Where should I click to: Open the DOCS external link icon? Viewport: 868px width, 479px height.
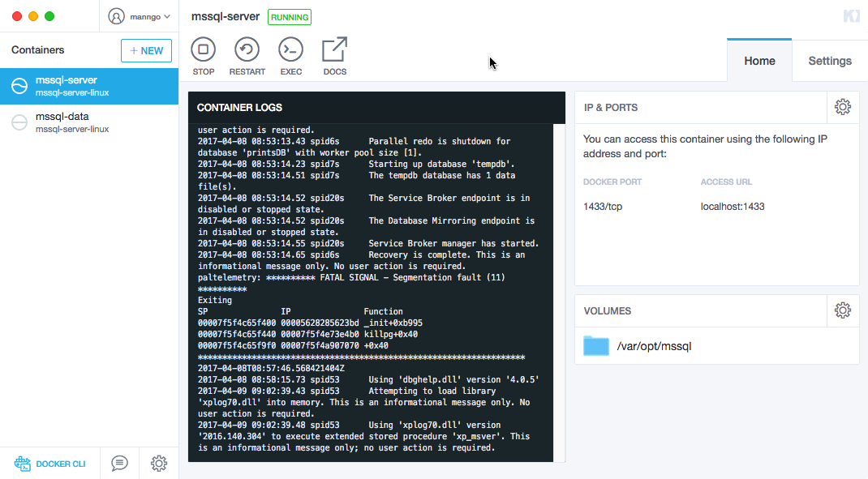click(334, 49)
